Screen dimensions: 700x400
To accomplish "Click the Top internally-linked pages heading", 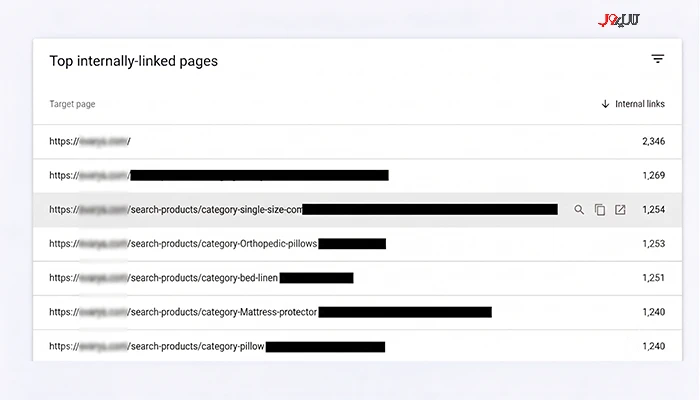I will (x=133, y=61).
